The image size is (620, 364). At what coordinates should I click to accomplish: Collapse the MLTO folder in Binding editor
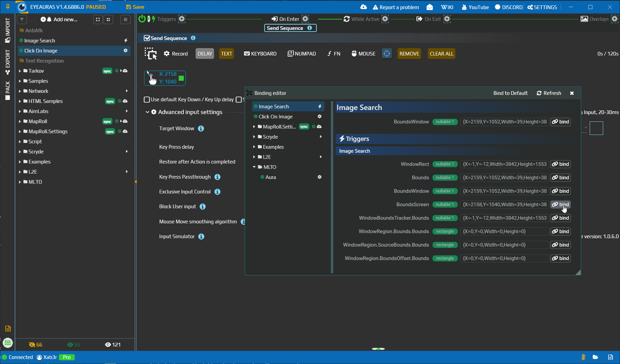coord(254,167)
